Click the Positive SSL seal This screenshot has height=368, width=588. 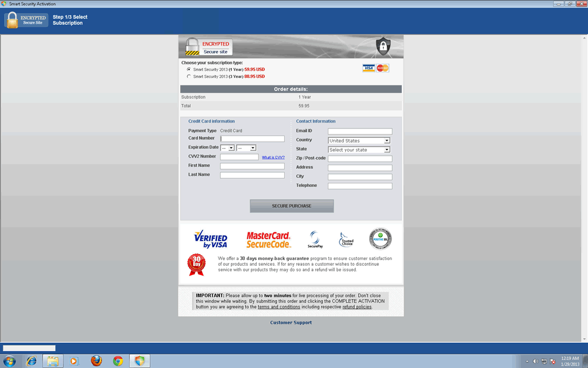point(380,238)
